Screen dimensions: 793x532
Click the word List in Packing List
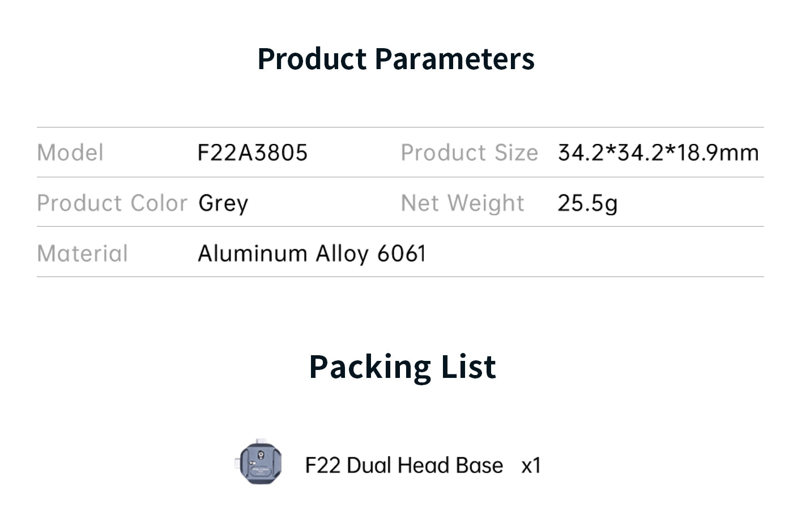(468, 367)
